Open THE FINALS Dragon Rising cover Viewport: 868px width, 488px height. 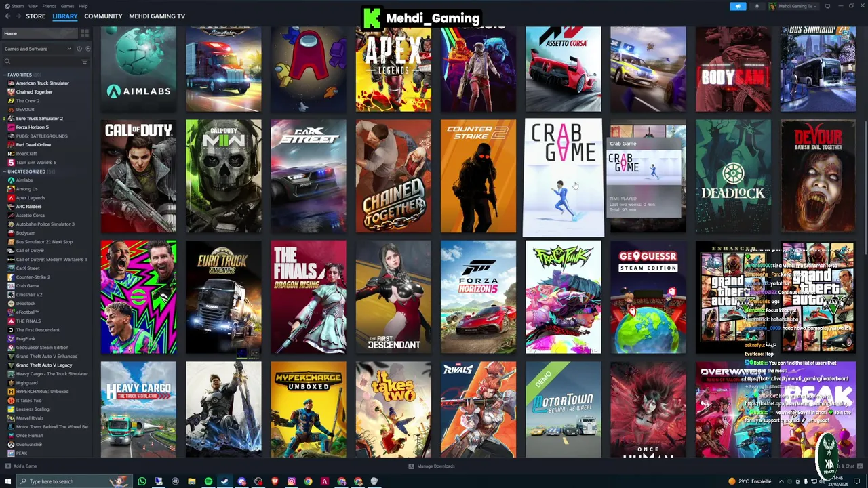[x=309, y=297]
